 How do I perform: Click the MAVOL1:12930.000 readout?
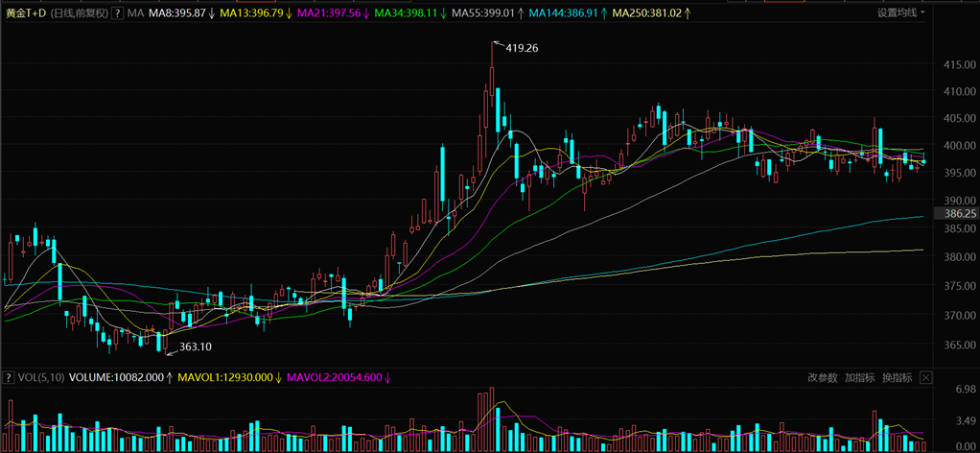tap(225, 377)
